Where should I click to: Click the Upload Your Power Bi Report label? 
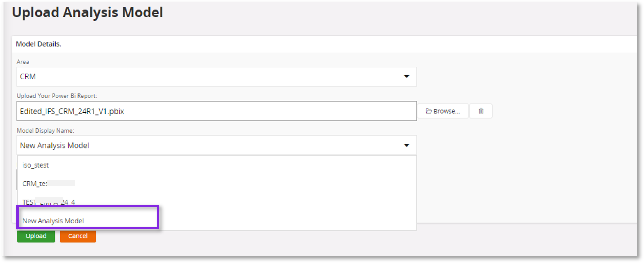(57, 96)
